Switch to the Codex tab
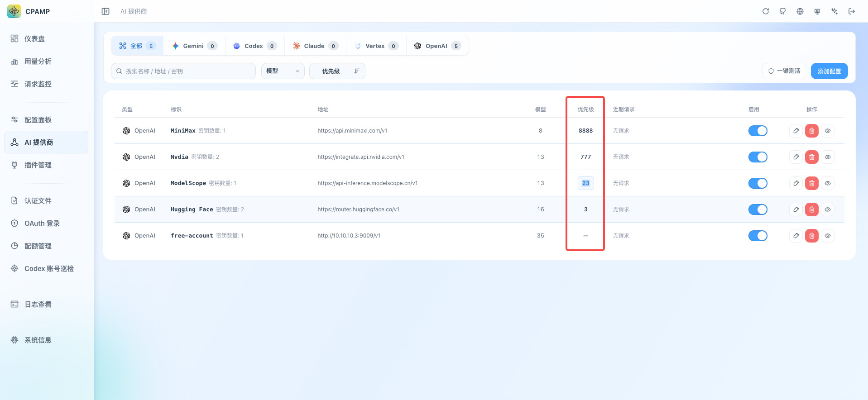Screen dimensions: 868x400 point(255,46)
